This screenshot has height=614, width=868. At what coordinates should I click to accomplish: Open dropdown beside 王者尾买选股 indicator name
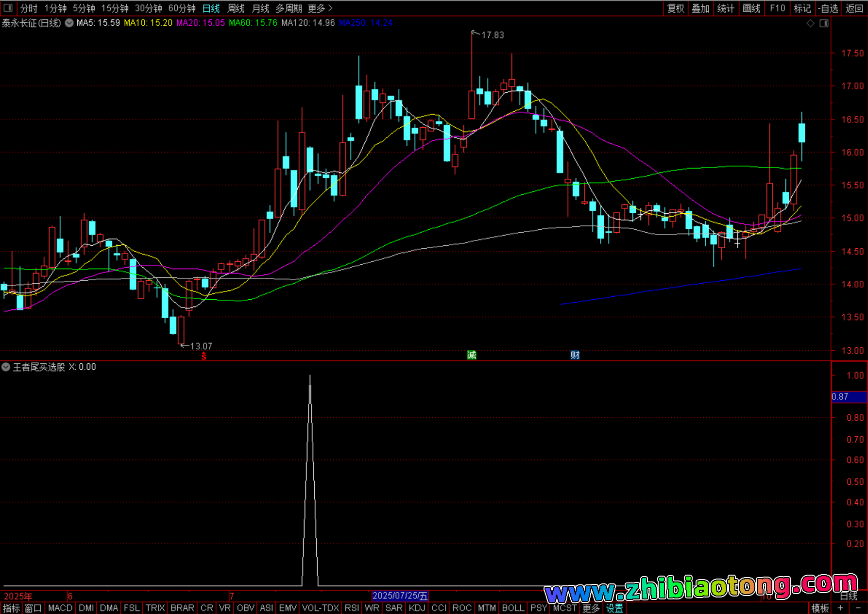click(6, 367)
